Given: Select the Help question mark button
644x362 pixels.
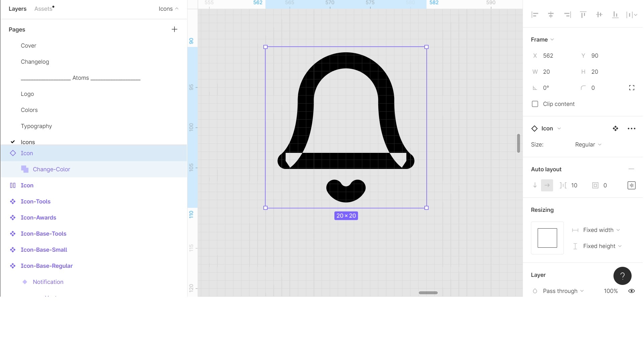Looking at the screenshot, I should pyautogui.click(x=622, y=276).
